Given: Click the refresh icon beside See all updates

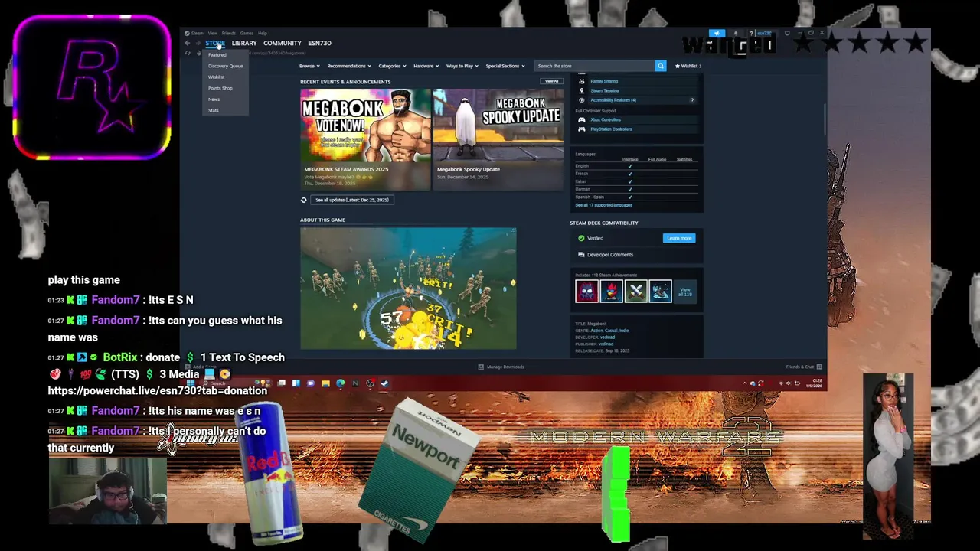Looking at the screenshot, I should click(x=303, y=200).
